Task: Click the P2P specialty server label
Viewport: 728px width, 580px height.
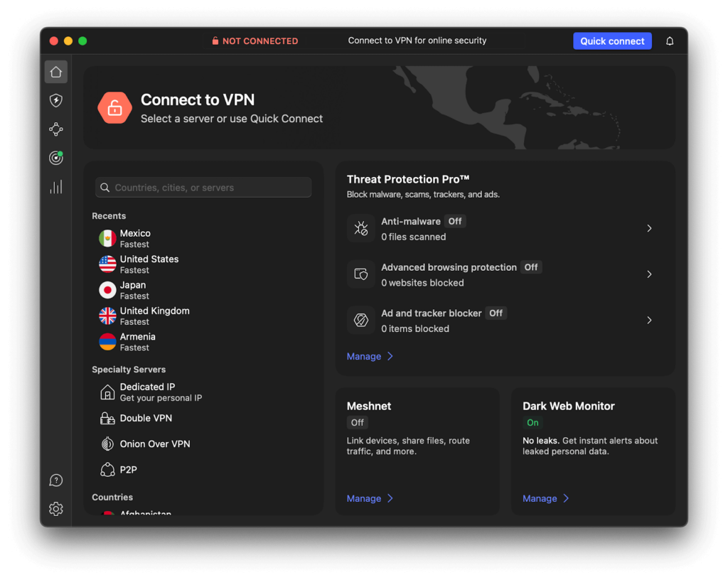Action: coord(128,470)
